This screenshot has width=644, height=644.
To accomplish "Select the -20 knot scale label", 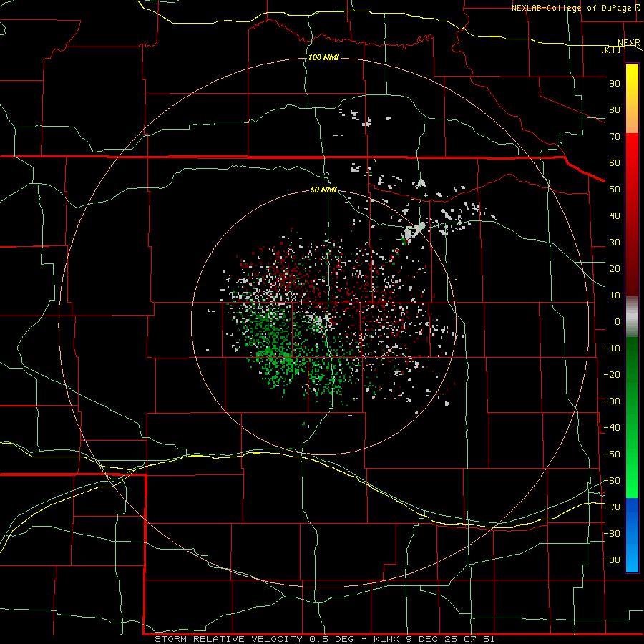I will coord(612,374).
